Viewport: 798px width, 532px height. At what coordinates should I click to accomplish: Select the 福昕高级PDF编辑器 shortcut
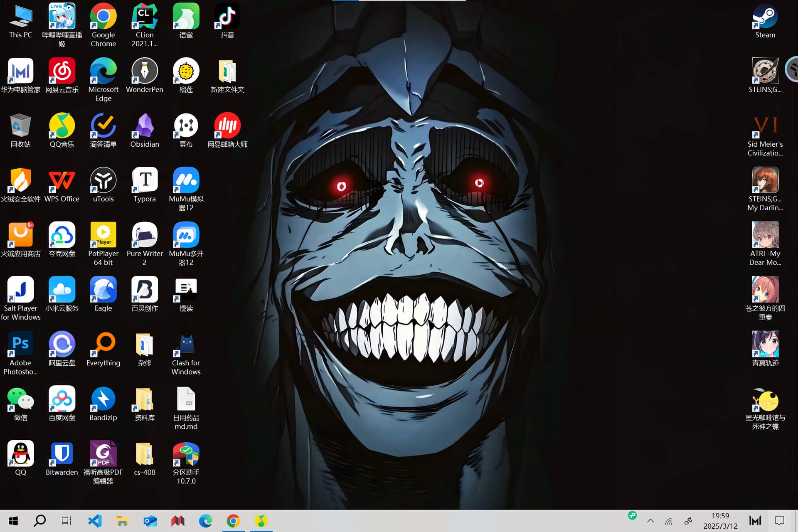point(103,463)
